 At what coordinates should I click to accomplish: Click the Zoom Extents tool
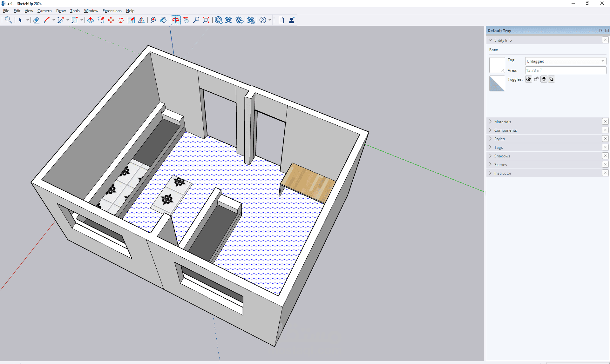206,20
